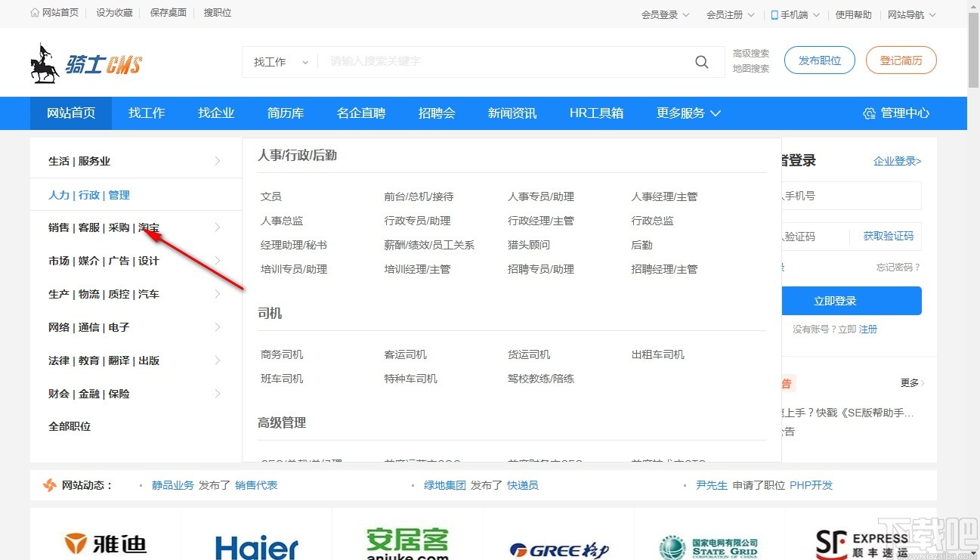Click 保存桌面 in the top bar
Viewport: 980px width, 560px height.
tap(168, 13)
